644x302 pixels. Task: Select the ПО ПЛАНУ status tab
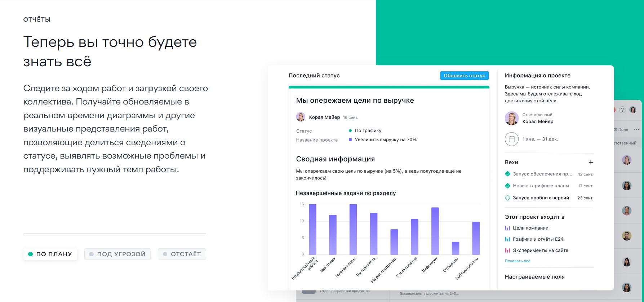click(50, 254)
